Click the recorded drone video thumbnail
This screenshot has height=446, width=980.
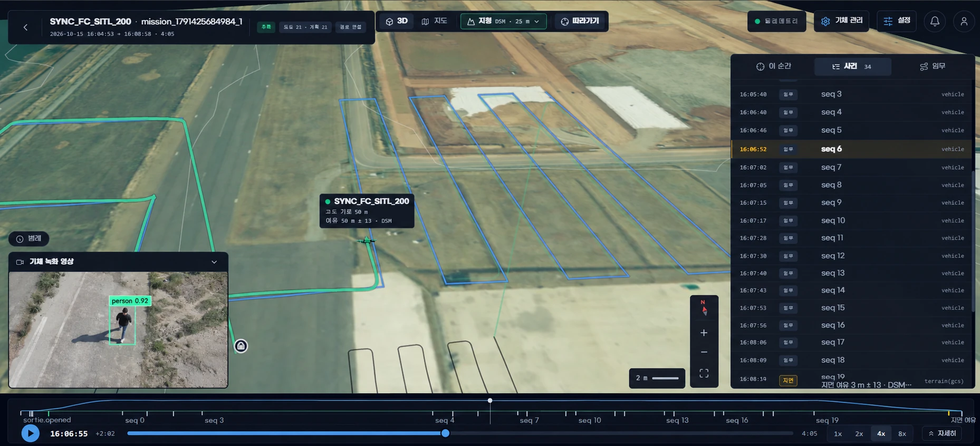pyautogui.click(x=118, y=329)
